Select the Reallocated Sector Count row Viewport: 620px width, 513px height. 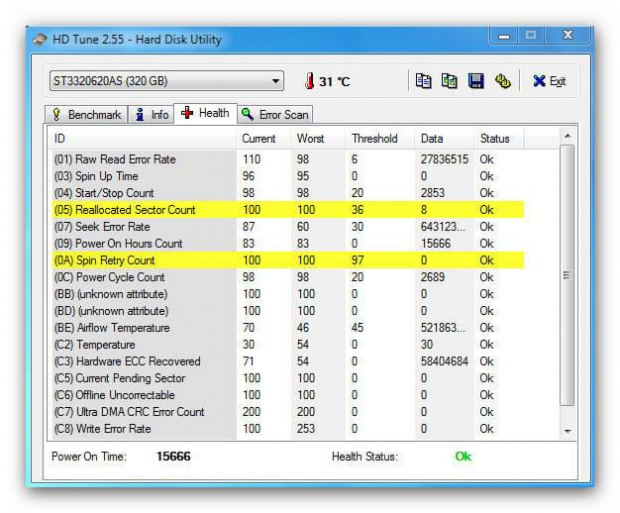click(287, 210)
